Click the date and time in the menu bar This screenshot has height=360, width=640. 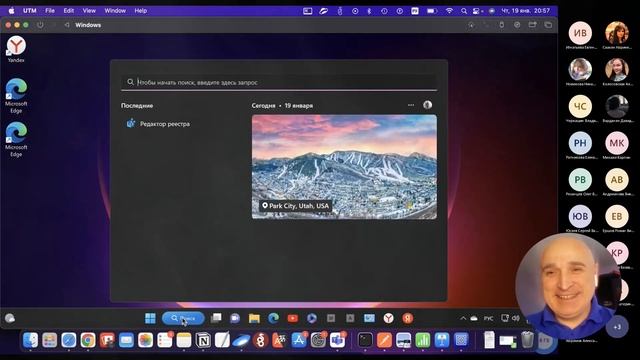[x=525, y=11]
